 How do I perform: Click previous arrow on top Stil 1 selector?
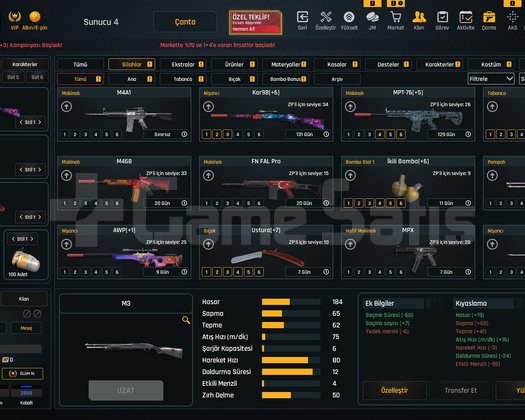click(x=21, y=122)
